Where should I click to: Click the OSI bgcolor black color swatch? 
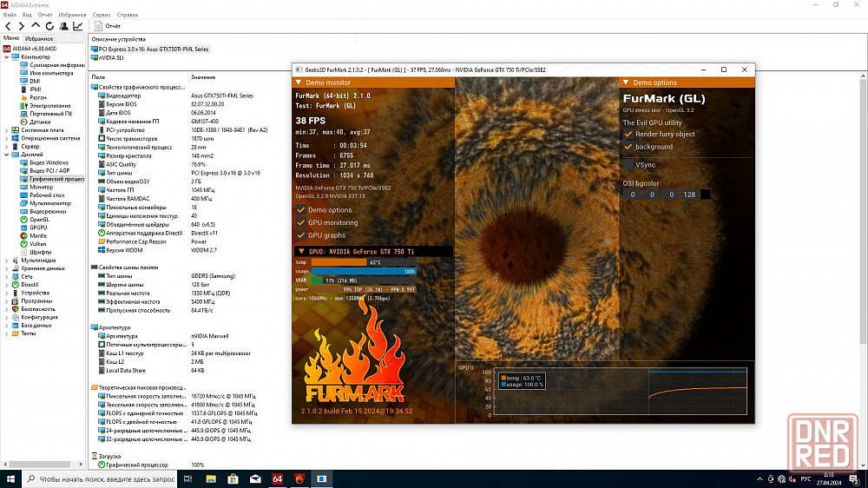705,195
